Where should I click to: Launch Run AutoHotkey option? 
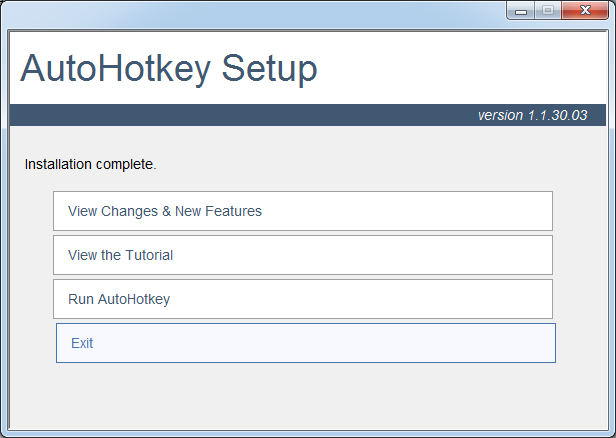303,299
